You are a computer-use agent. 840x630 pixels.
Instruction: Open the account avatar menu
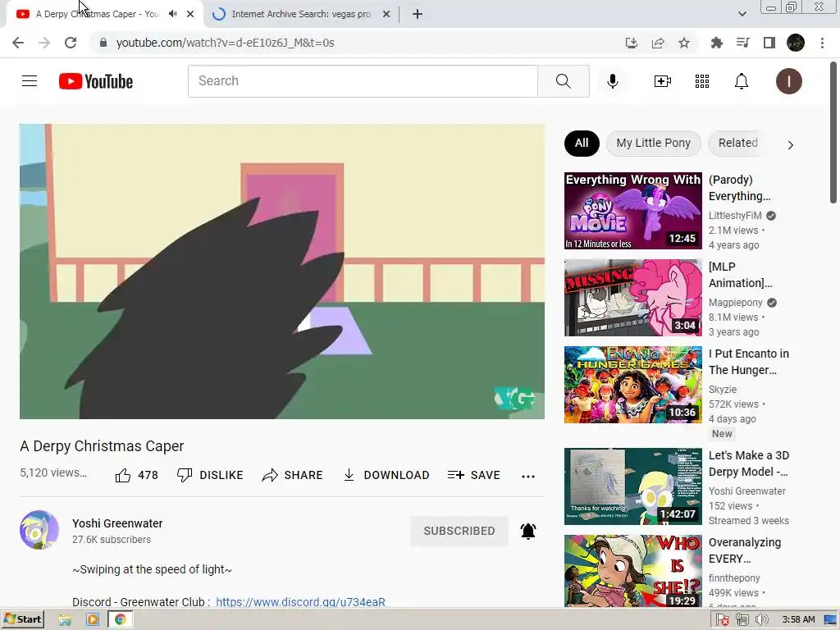[x=789, y=81]
